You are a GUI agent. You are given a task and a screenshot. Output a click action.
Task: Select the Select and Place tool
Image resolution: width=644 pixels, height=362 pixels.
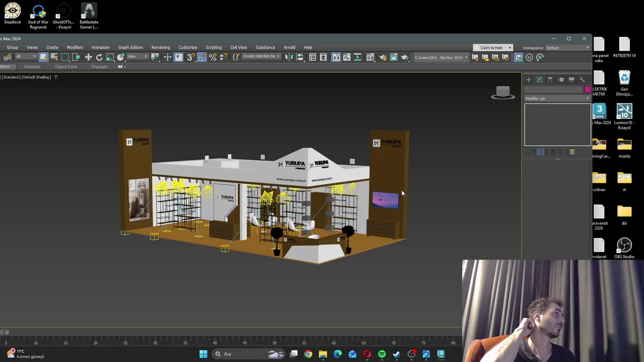pos(121,57)
